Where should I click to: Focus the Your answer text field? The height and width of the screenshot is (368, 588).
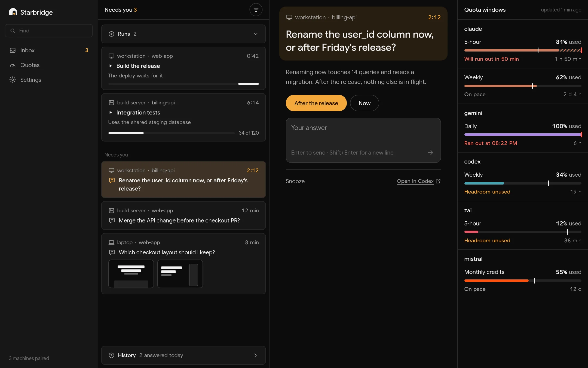[363, 140]
